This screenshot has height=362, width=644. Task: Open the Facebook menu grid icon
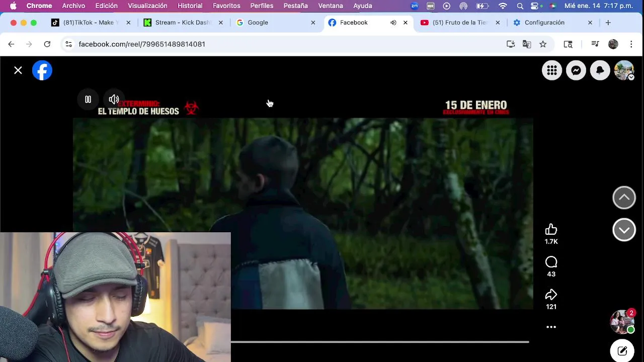pos(552,70)
